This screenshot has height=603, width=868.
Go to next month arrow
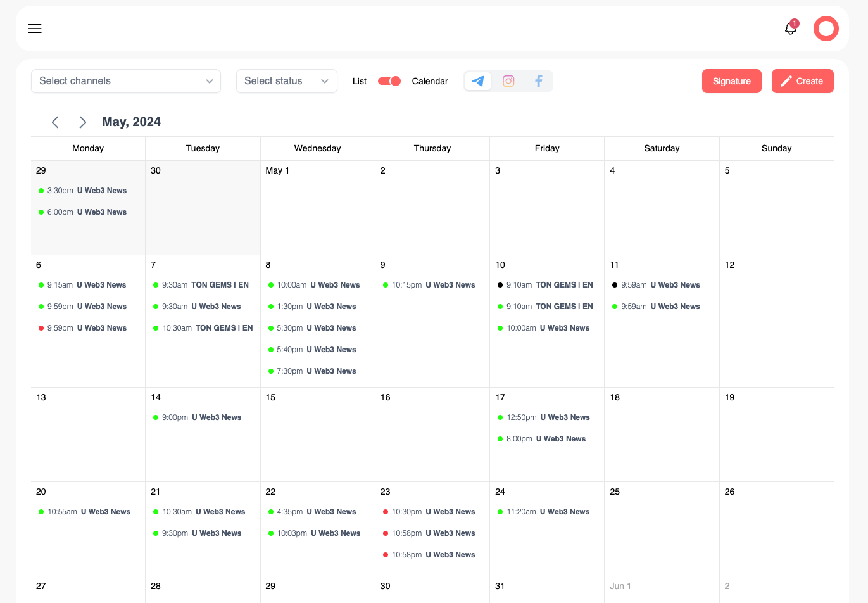[x=82, y=122]
